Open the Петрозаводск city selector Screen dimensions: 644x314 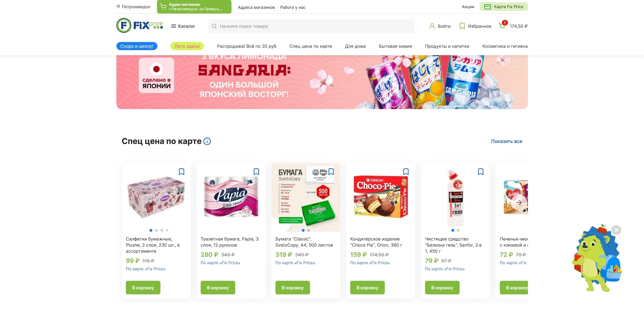(136, 7)
